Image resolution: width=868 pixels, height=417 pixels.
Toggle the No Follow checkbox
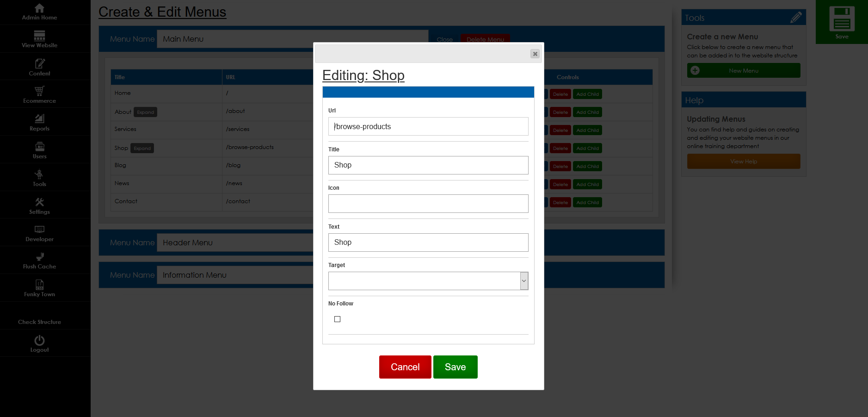coord(338,319)
